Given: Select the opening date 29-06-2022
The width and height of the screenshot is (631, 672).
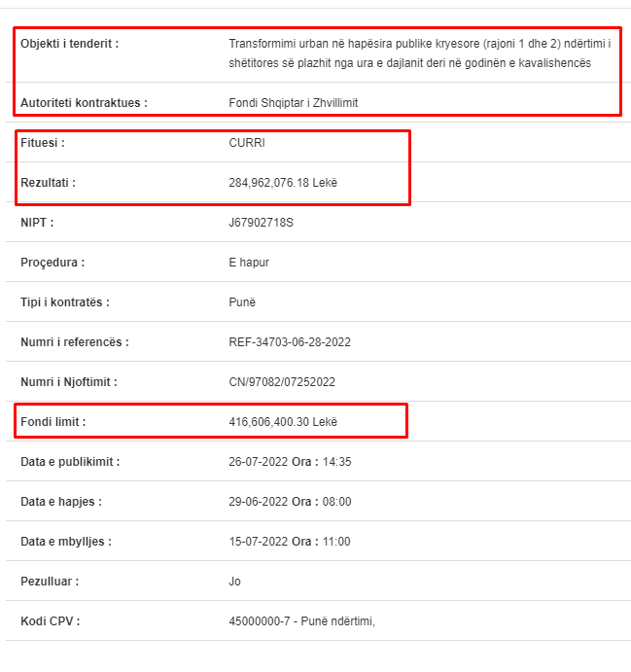Looking at the screenshot, I should click(x=258, y=502).
